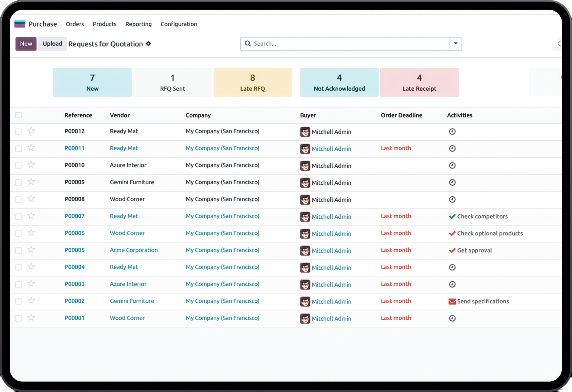The width and height of the screenshot is (572, 392).
Task: Star the P00001 order as favorite
Action: (31, 317)
